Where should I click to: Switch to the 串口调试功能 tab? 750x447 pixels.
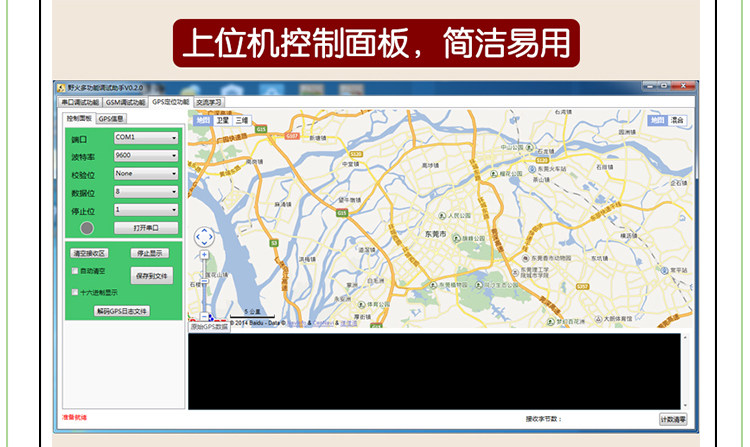(x=80, y=102)
